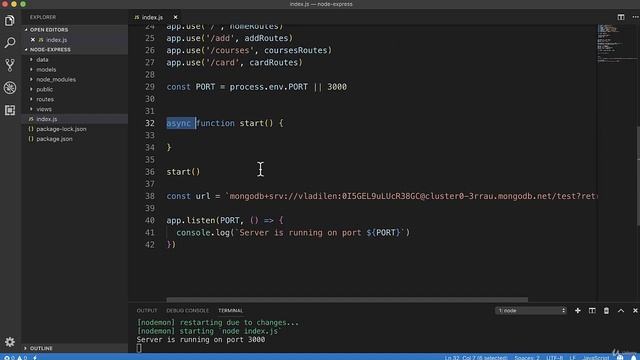This screenshot has height=360, width=640.
Task: Expand the node_modules folder
Action: click(x=56, y=79)
